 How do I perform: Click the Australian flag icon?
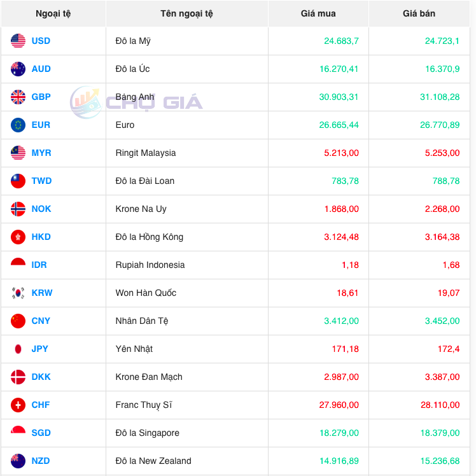pyautogui.click(x=18, y=69)
